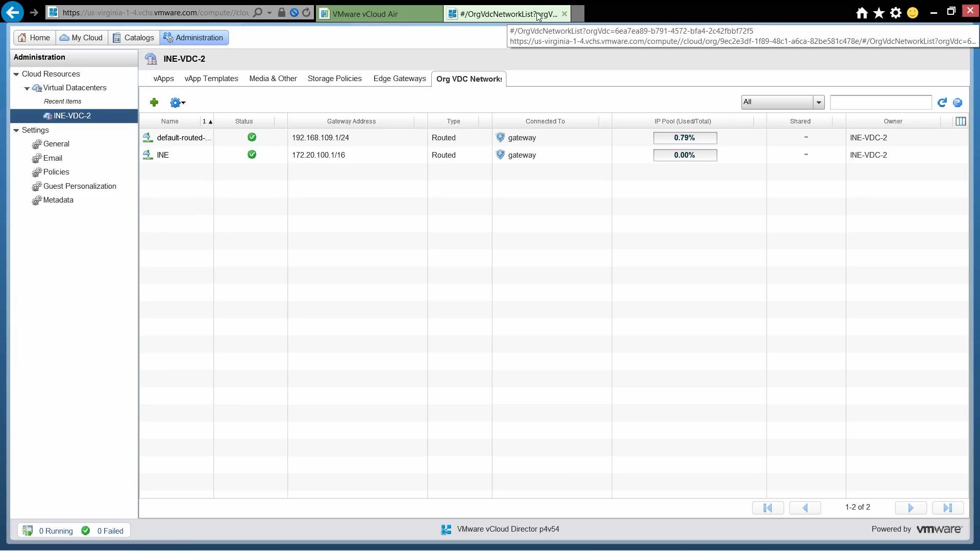980x551 pixels.
Task: Select the Org VDC Networks tab
Action: tap(469, 79)
